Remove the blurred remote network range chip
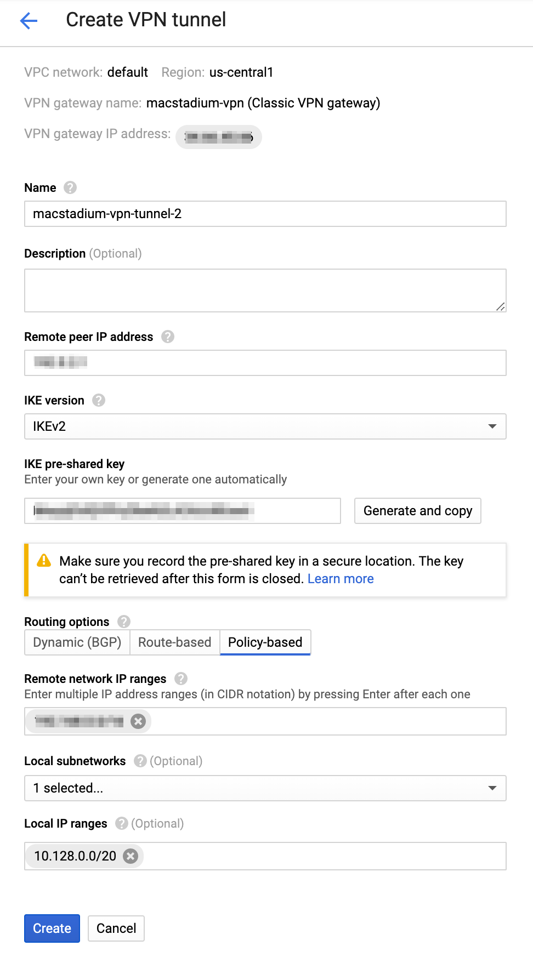Screen dimensions: 533x980 138,721
